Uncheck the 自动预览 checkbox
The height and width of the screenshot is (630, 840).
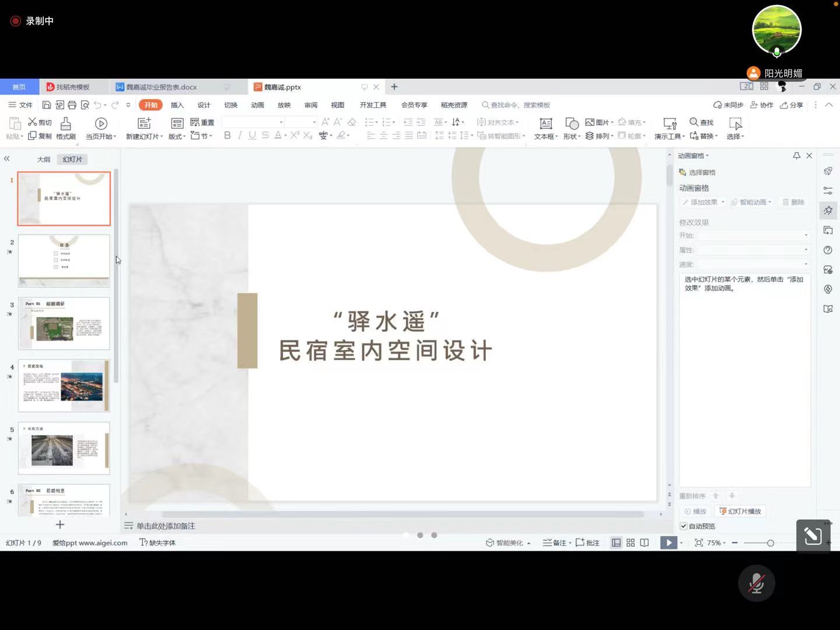click(684, 526)
